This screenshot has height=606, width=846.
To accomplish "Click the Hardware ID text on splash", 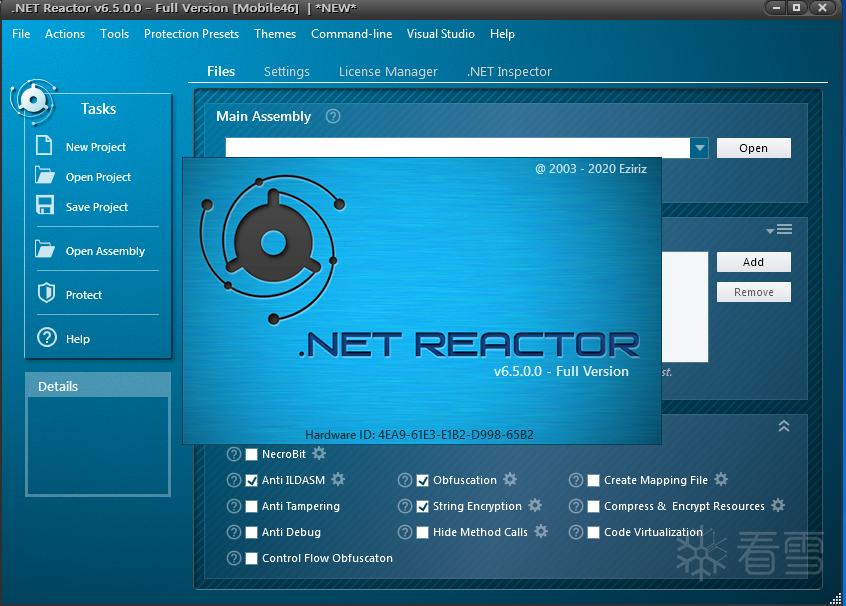I will (419, 434).
